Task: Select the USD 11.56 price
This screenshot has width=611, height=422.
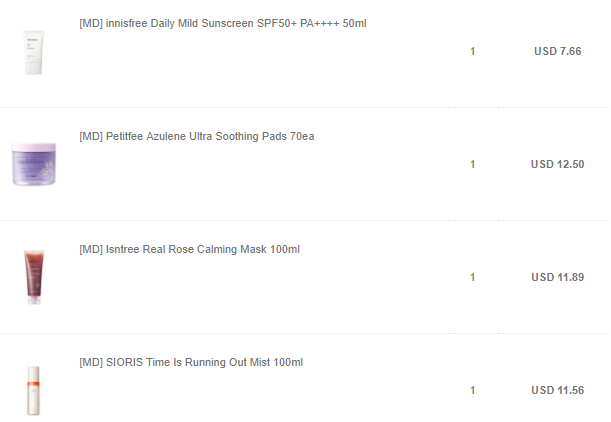Action: (557, 390)
